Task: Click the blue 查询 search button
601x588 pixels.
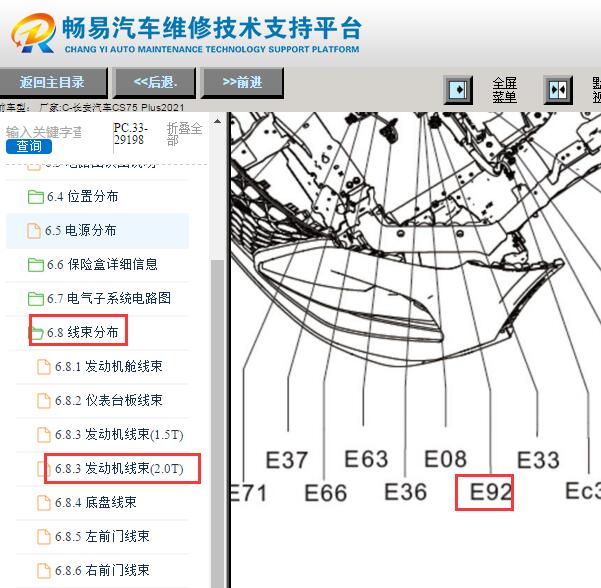Action: (29, 146)
